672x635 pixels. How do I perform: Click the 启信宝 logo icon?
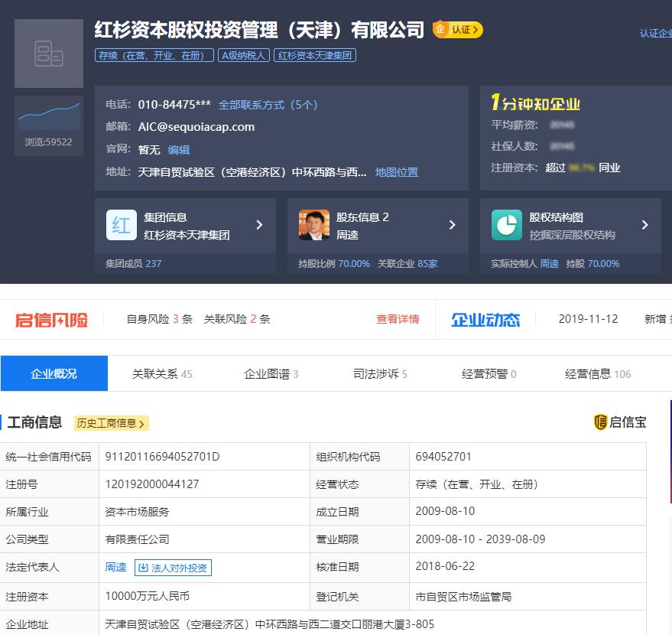tap(600, 422)
